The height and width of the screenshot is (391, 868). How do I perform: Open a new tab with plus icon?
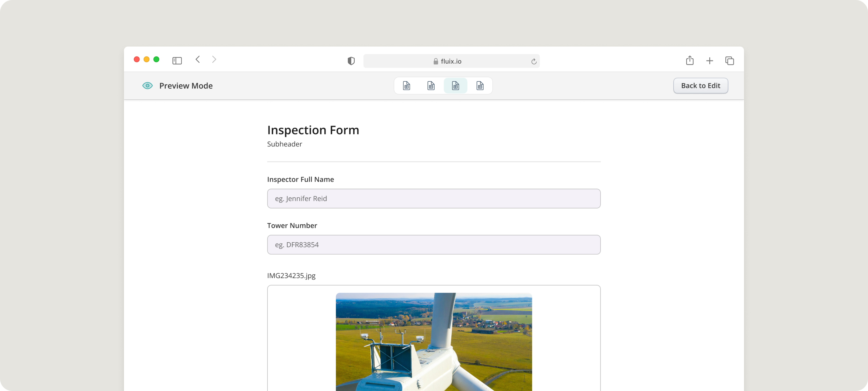click(710, 61)
